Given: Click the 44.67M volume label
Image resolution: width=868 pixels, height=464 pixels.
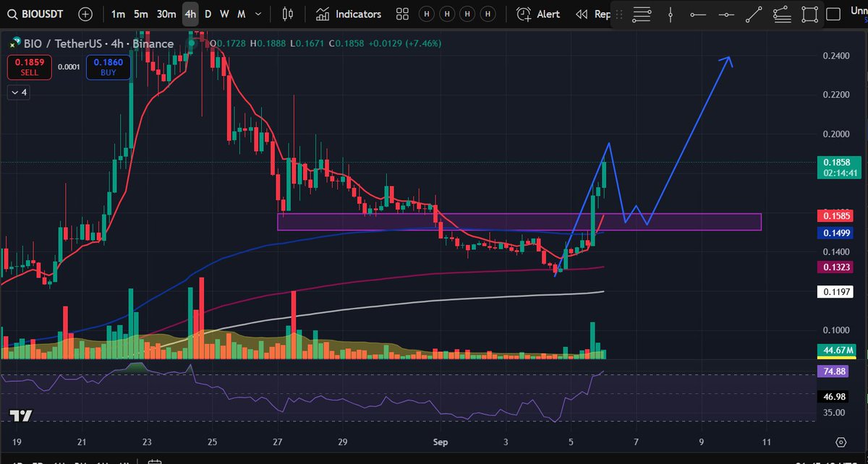Looking at the screenshot, I should (x=835, y=351).
